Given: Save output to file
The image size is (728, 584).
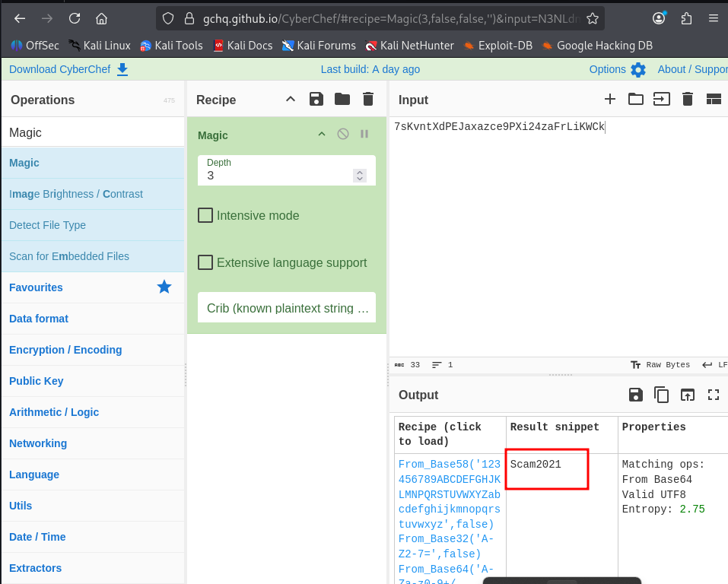Looking at the screenshot, I should [x=635, y=395].
